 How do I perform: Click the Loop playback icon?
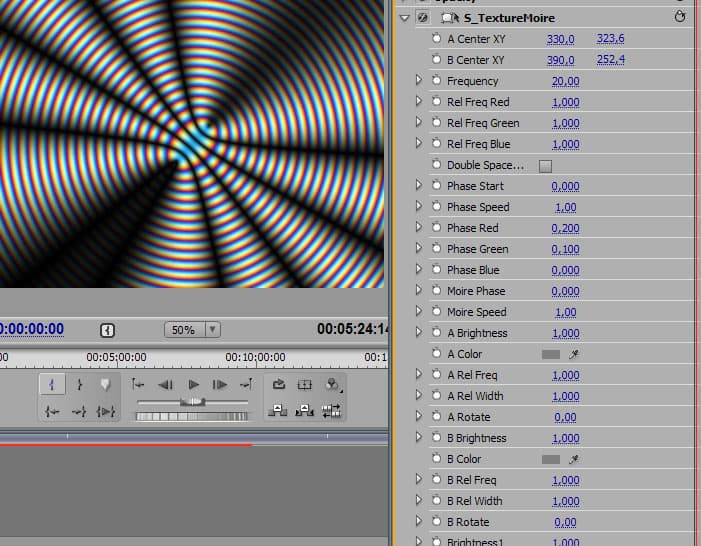279,384
